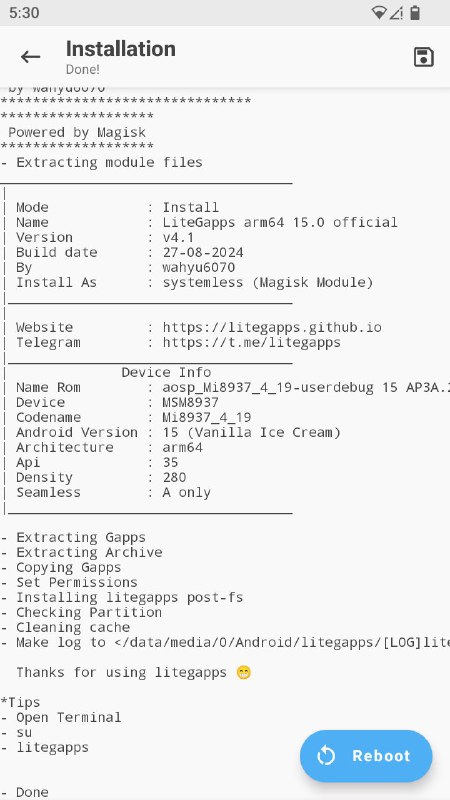Tap the 'Powered by Magisk' log line
450x800 pixels.
tap(77, 133)
